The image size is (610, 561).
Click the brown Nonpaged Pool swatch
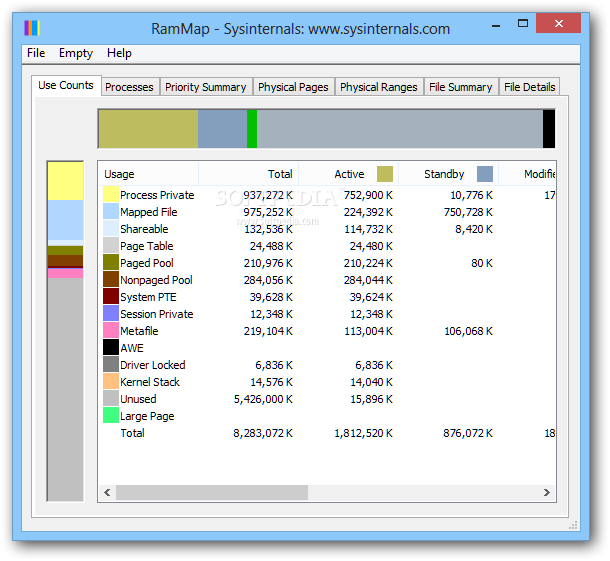pyautogui.click(x=111, y=280)
